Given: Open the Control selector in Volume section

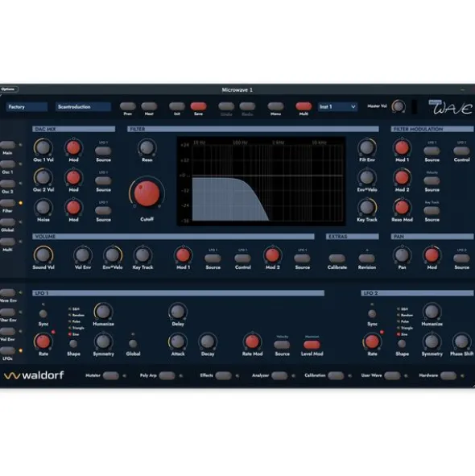Looking at the screenshot, I should point(242,259).
